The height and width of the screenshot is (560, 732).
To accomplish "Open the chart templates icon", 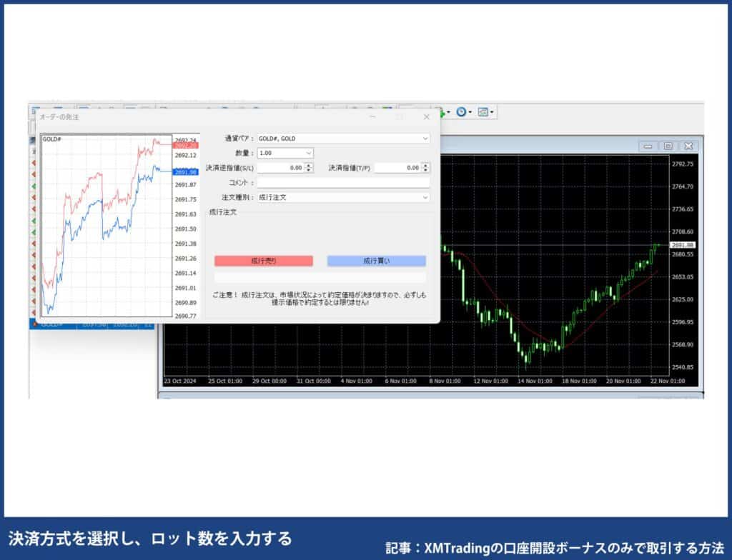I will coord(483,112).
